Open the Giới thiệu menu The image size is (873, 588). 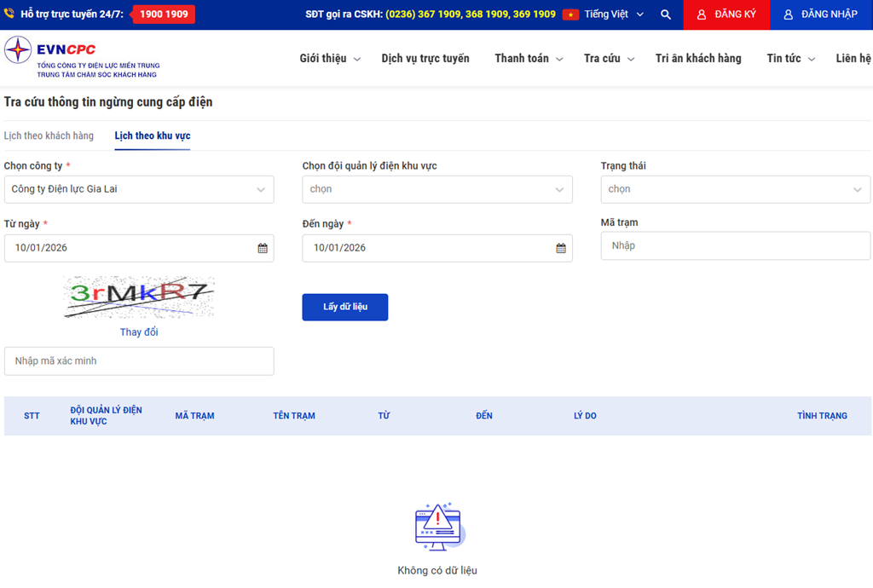click(x=330, y=59)
